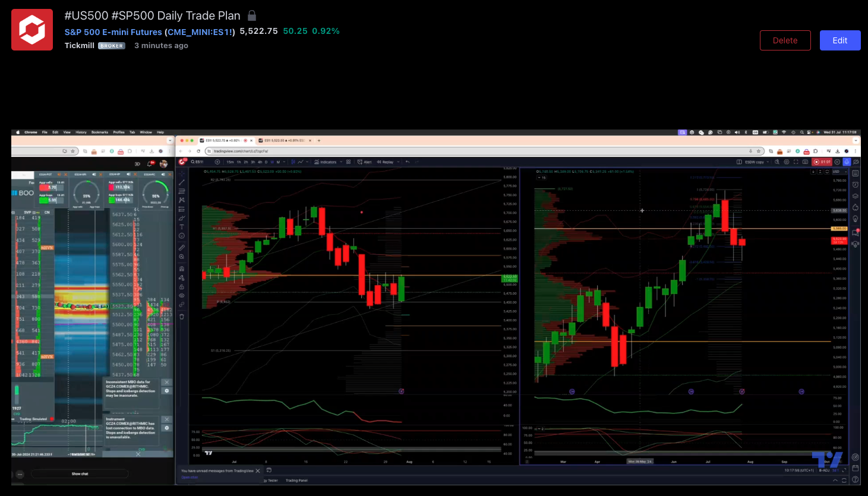Enter fullscreen chart mode
Viewport: 868px width, 496px height.
pyautogui.click(x=796, y=162)
